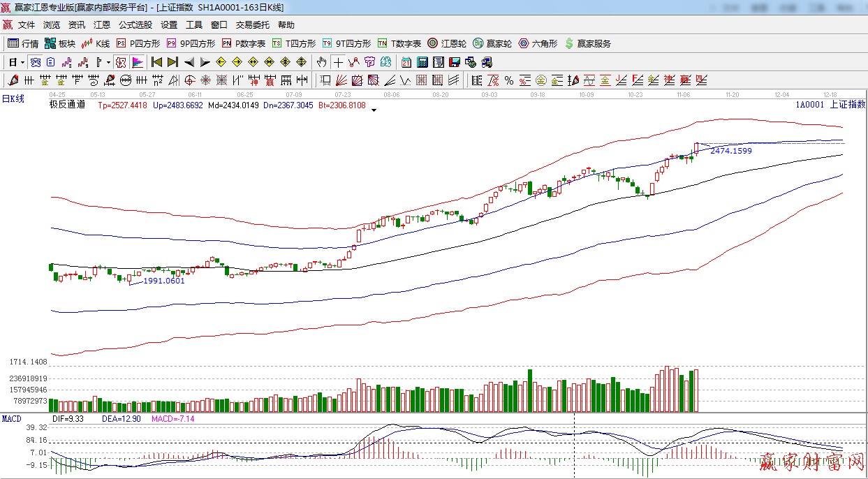Open the P四方形 square chart

(138, 43)
